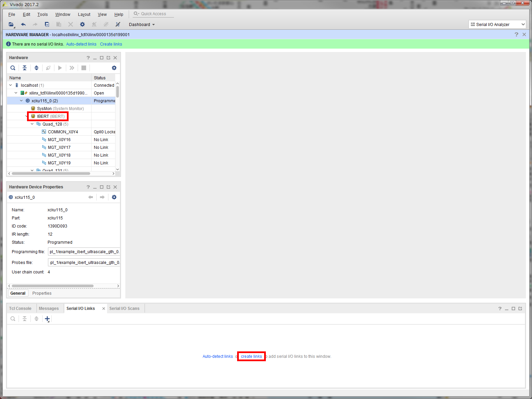Screen dimensions: 532x399
Task: Open the Edit menu
Action: [27, 15]
